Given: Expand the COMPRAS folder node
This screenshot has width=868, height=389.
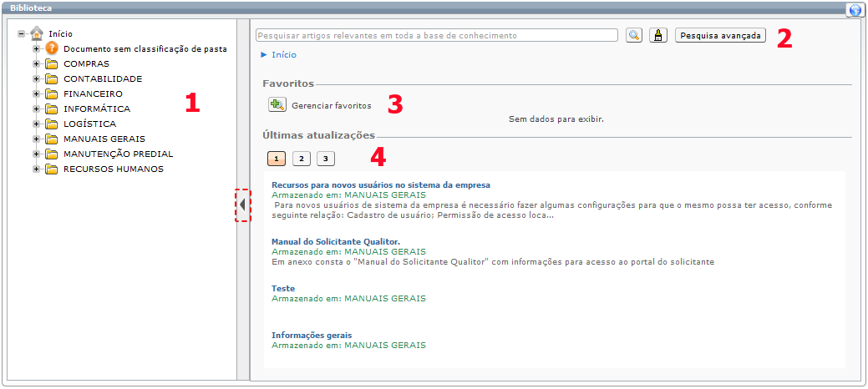Looking at the screenshot, I should click(x=37, y=63).
